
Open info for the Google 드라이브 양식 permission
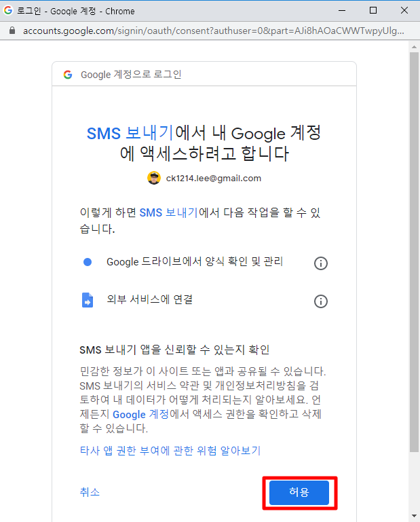click(321, 263)
